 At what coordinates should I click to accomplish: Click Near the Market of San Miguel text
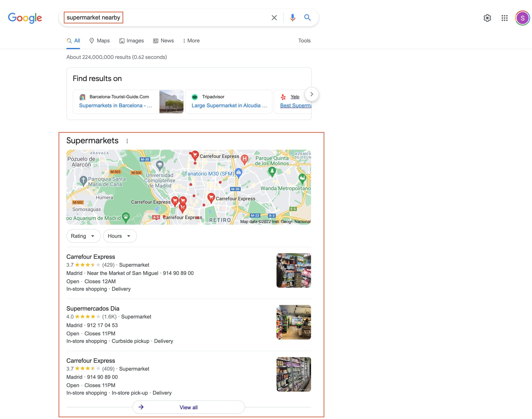point(122,273)
